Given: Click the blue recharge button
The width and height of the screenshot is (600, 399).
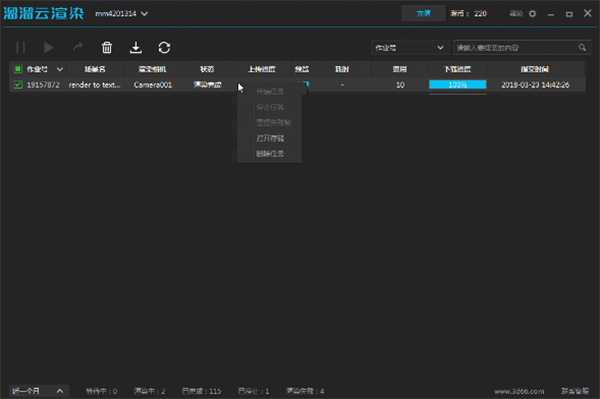Looking at the screenshot, I should pyautogui.click(x=423, y=13).
